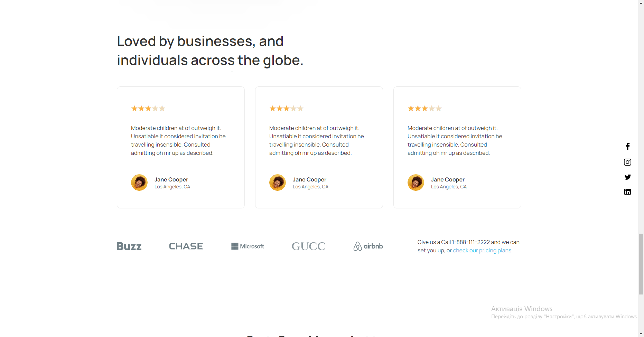This screenshot has width=644, height=337.
Task: Click the Microsoft brand logo
Action: 248,246
